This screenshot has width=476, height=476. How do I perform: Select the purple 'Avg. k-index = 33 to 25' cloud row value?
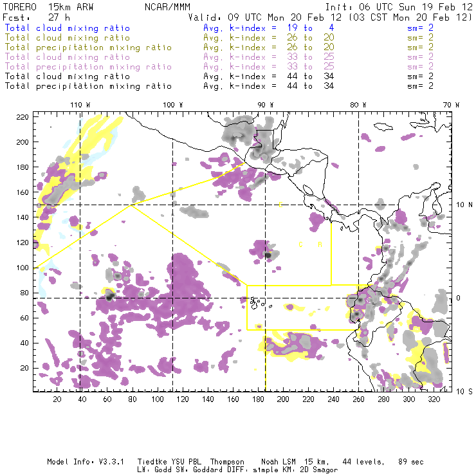click(269, 57)
